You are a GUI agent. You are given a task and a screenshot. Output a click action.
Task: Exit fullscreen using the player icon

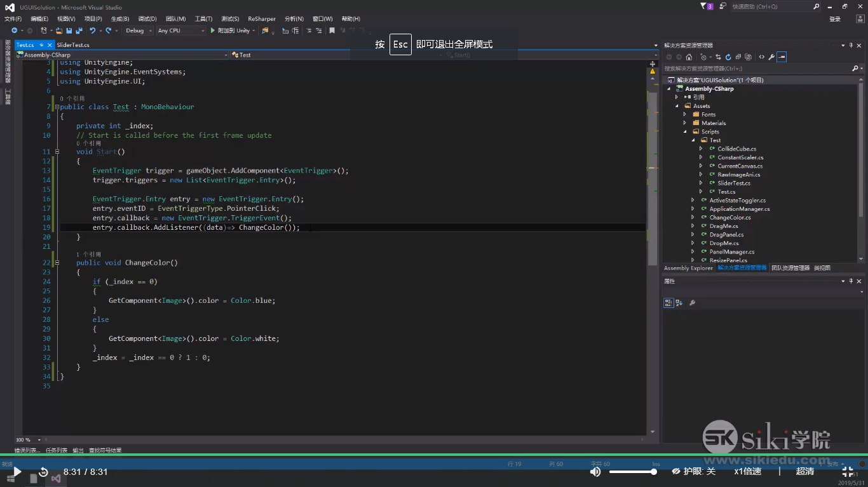click(x=848, y=471)
